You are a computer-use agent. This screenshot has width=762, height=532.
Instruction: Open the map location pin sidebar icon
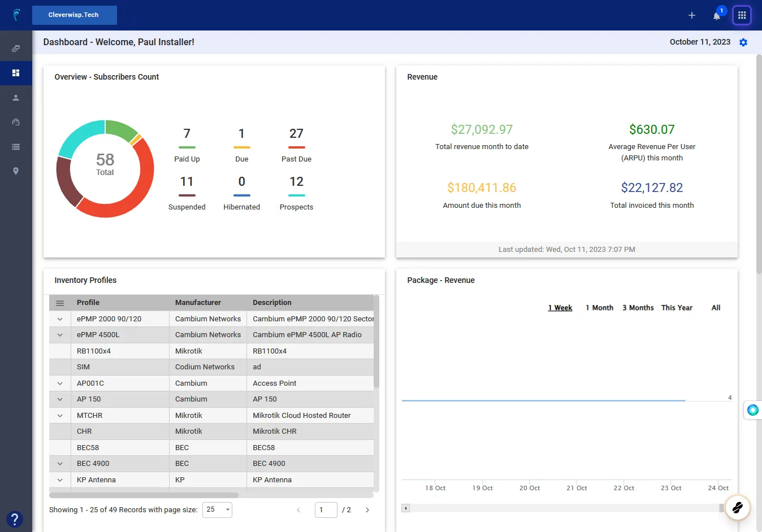(16, 171)
